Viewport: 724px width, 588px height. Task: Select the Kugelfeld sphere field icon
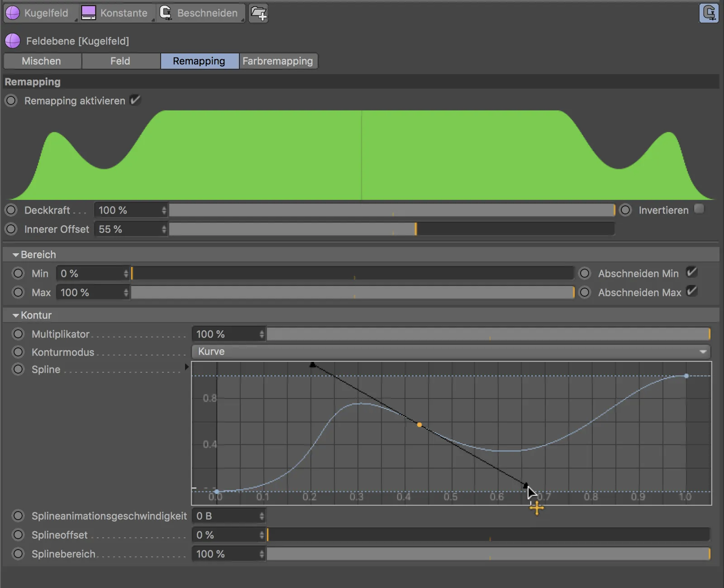13,13
